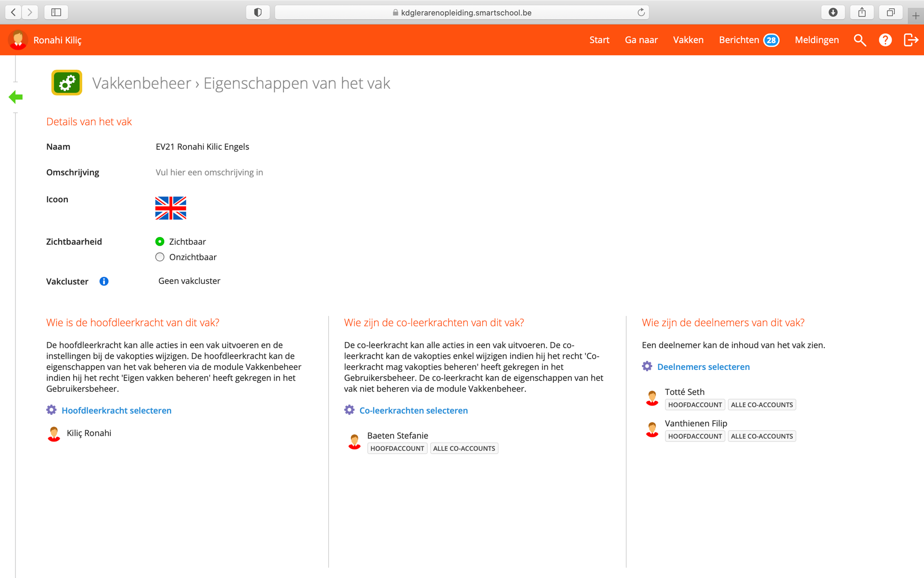
Task: Click HOOFDACCOUNT tag under Baeten Stefanie
Action: (397, 448)
